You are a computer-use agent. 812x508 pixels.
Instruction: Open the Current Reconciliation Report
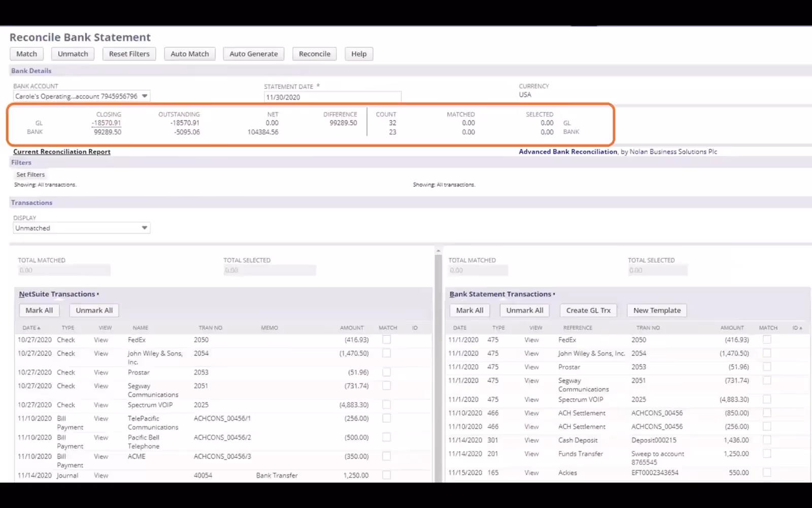click(61, 151)
